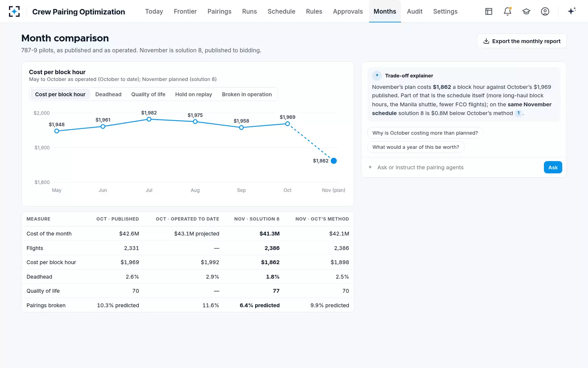The image size is (588, 368).
Task: Focus the Ask or instruct pairing agents field
Action: (x=458, y=167)
